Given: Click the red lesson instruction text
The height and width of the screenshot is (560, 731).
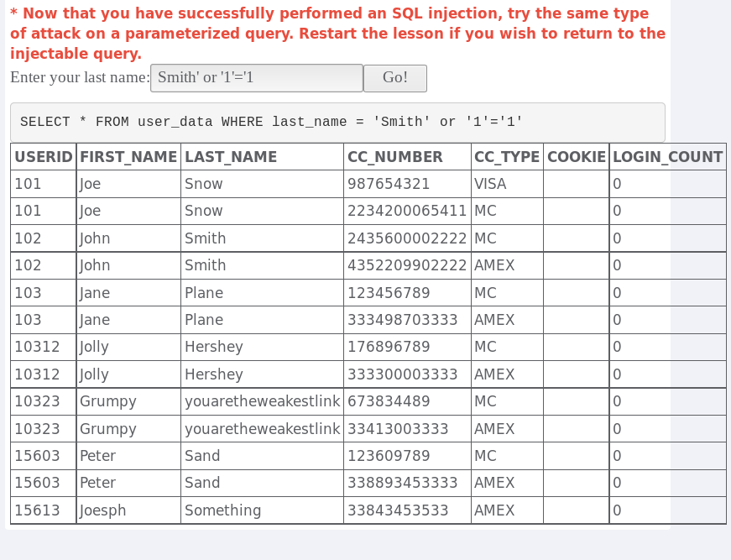Looking at the screenshot, I should point(337,34).
